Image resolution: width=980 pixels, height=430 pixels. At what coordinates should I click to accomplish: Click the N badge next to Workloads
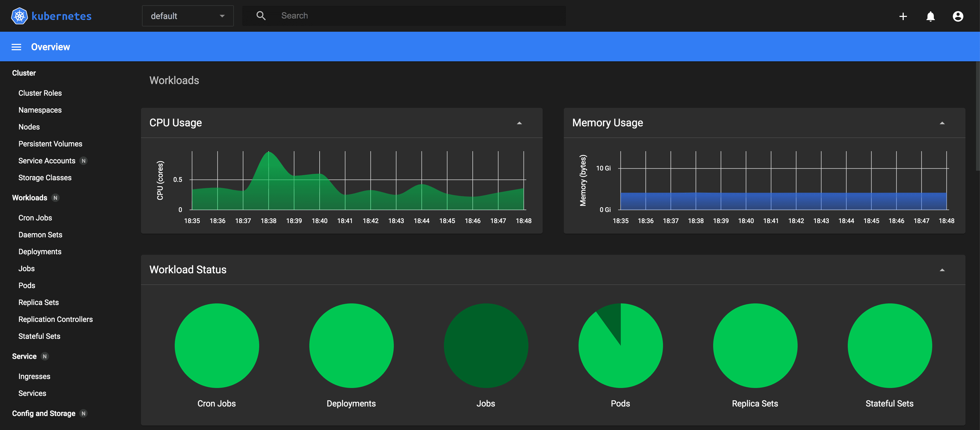tap(55, 198)
